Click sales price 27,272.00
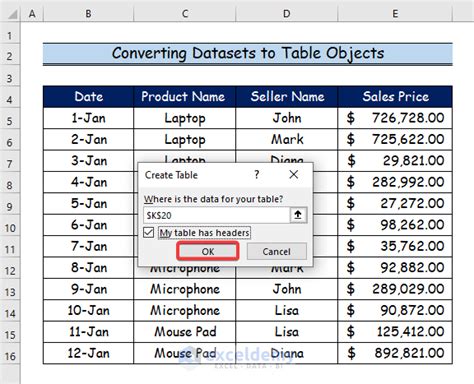The width and height of the screenshot is (474, 384). 395,203
